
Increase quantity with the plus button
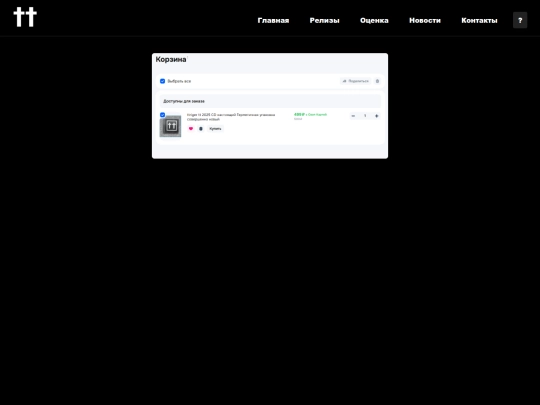click(x=377, y=116)
